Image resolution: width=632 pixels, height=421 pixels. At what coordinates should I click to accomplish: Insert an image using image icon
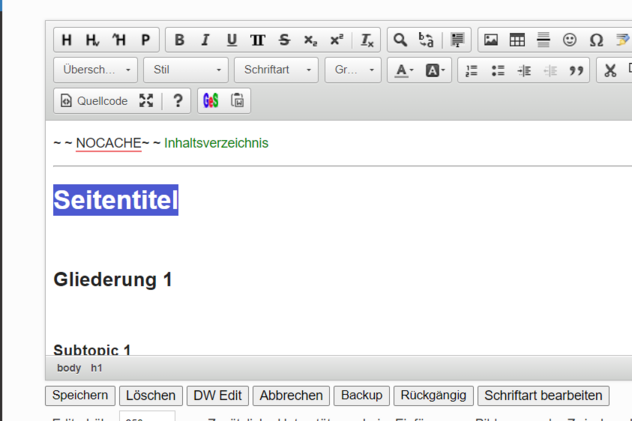[491, 40]
